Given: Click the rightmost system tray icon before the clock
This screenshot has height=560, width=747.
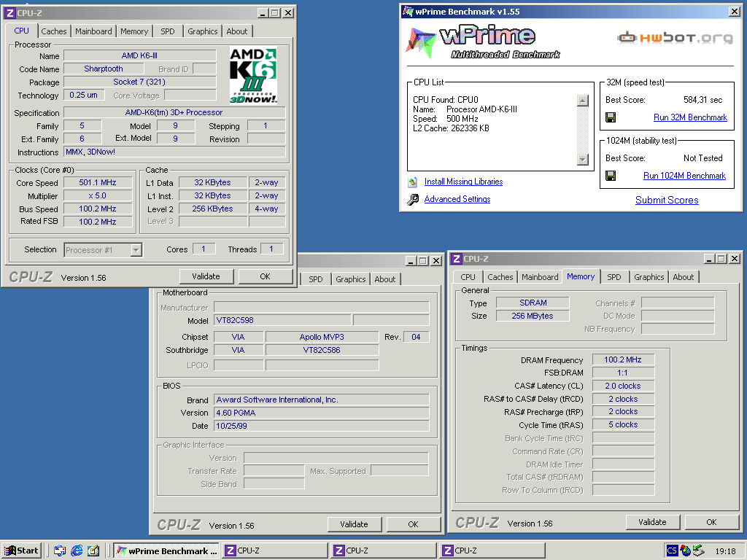Looking at the screenshot, I should pyautogui.click(x=698, y=551).
